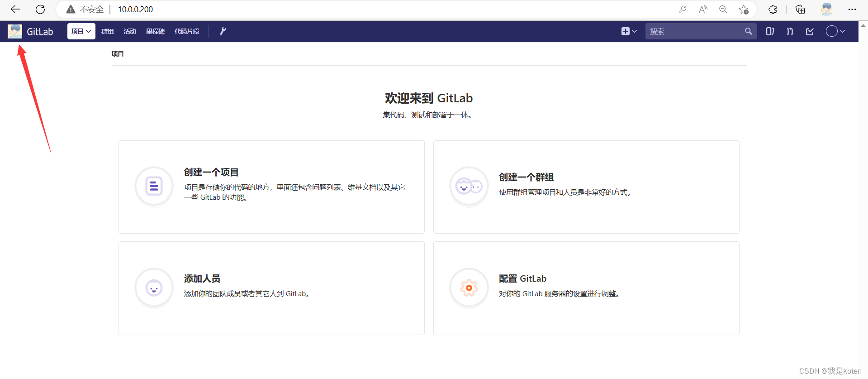Open 里程碑 in the navbar

tap(155, 31)
